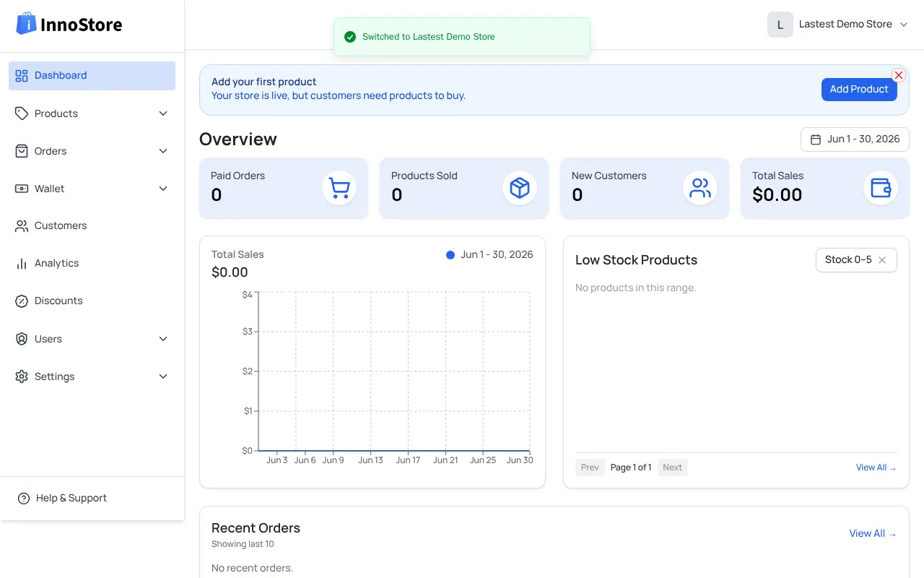Click 'No recent orders.' text
This screenshot has width=924, height=578.
252,569
